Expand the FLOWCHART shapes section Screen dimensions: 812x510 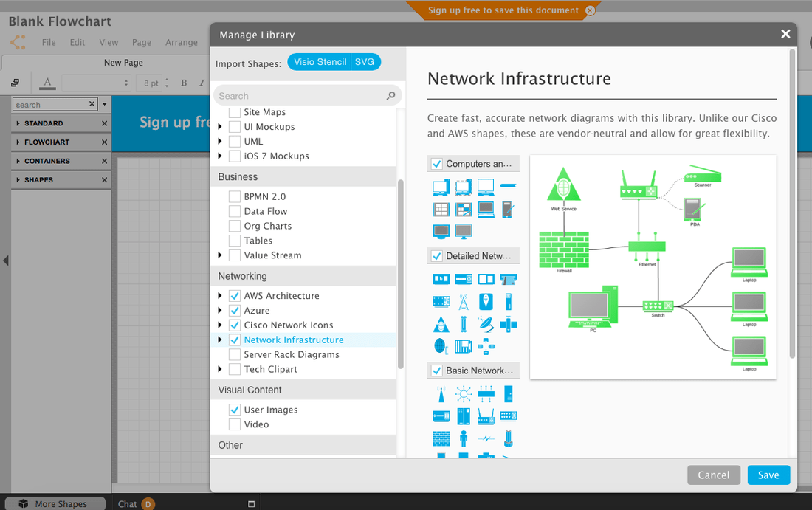18,142
